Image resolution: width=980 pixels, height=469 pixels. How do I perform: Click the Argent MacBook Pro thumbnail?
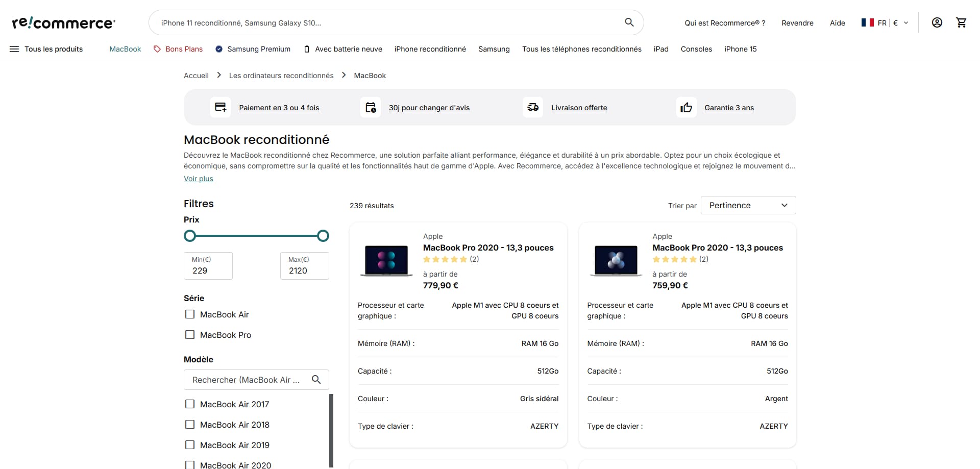(x=616, y=261)
